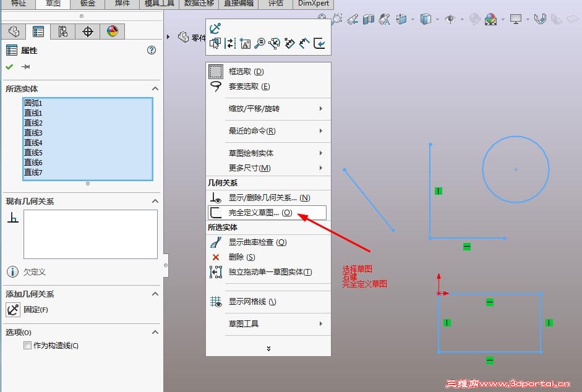Click the horizontal relation marker on the rectangle's top edge
This screenshot has height=392, width=582.
point(490,302)
